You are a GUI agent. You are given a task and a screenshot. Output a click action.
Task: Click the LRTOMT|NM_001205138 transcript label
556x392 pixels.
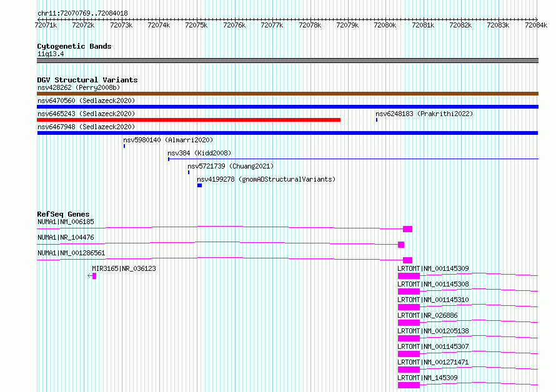point(433,331)
